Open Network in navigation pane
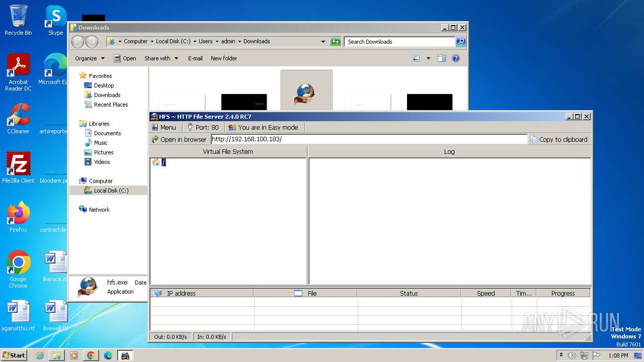644x362 pixels. click(x=99, y=210)
